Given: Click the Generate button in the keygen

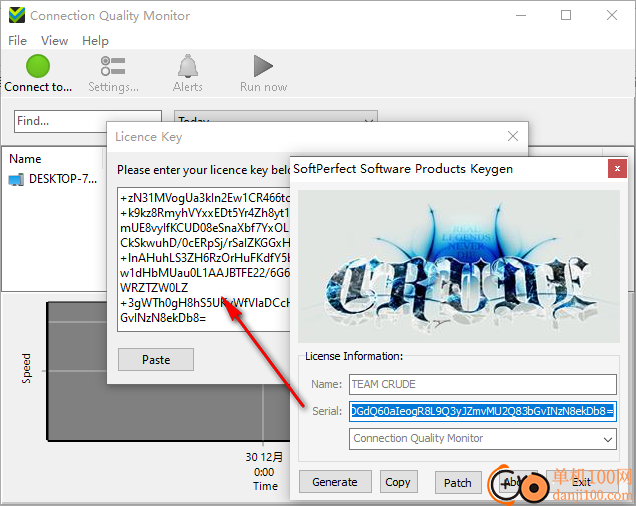Looking at the screenshot, I should 335,482.
